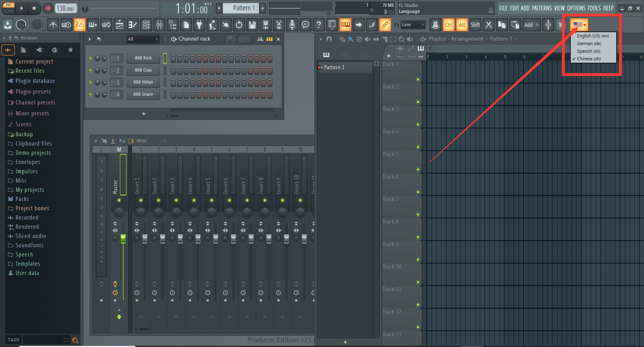This screenshot has height=347, width=644.
Task: Click the Master mixer volume fader
Action: pos(123,239)
